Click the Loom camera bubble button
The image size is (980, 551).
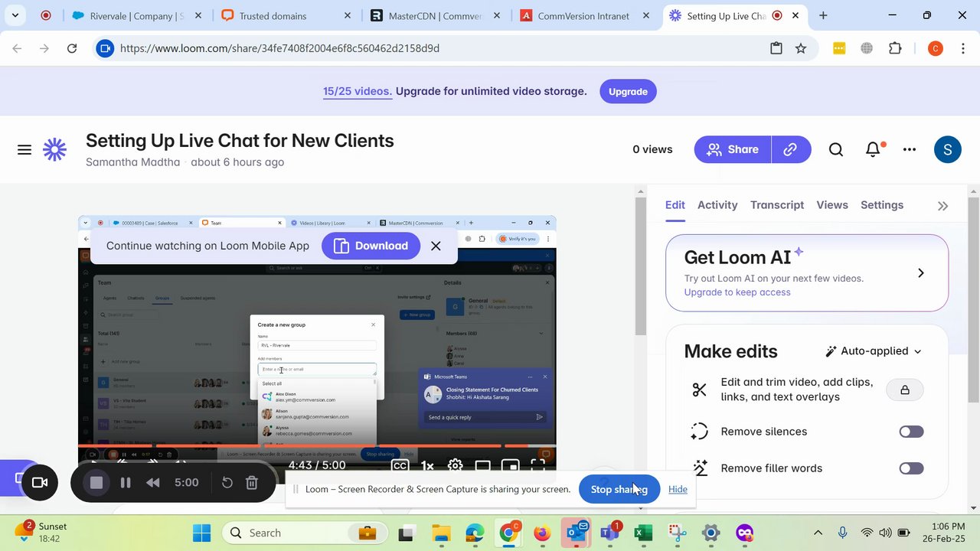pyautogui.click(x=39, y=483)
